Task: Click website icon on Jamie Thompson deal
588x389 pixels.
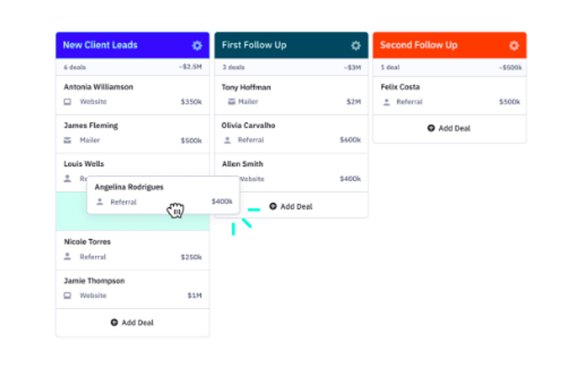Action: 68,296
